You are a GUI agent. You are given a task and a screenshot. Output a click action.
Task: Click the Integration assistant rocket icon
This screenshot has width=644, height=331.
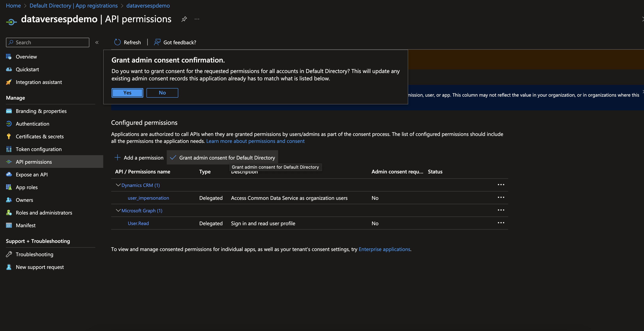9,82
